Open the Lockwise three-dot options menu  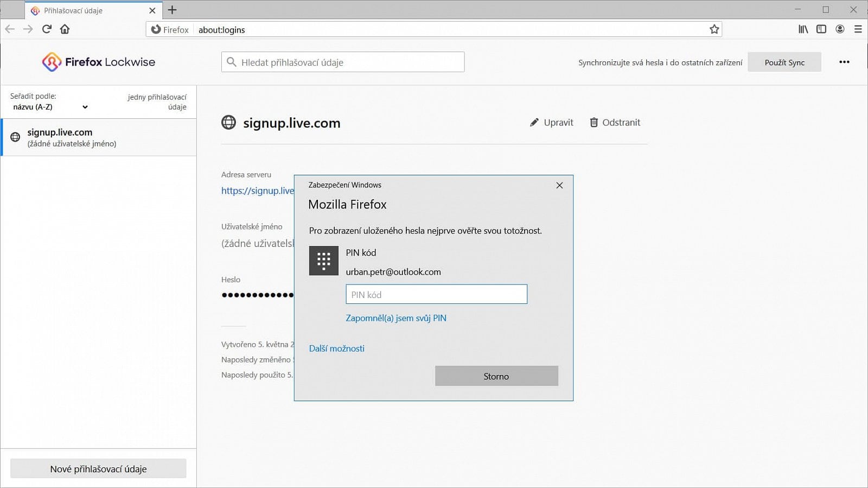(844, 62)
